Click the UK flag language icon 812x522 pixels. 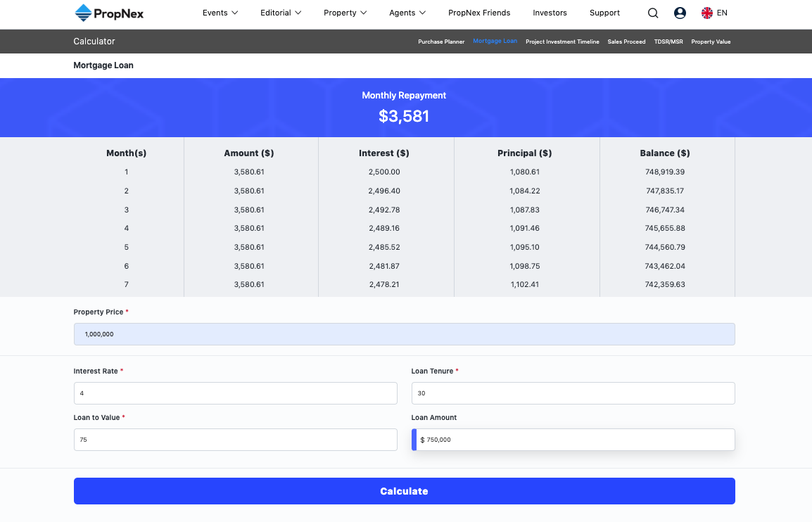(x=707, y=13)
